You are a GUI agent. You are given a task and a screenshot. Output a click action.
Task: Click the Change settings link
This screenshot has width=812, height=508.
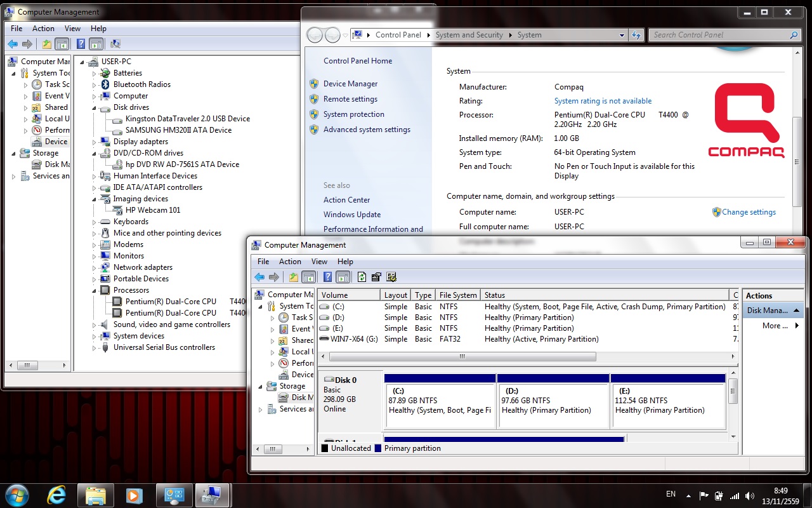click(x=749, y=212)
